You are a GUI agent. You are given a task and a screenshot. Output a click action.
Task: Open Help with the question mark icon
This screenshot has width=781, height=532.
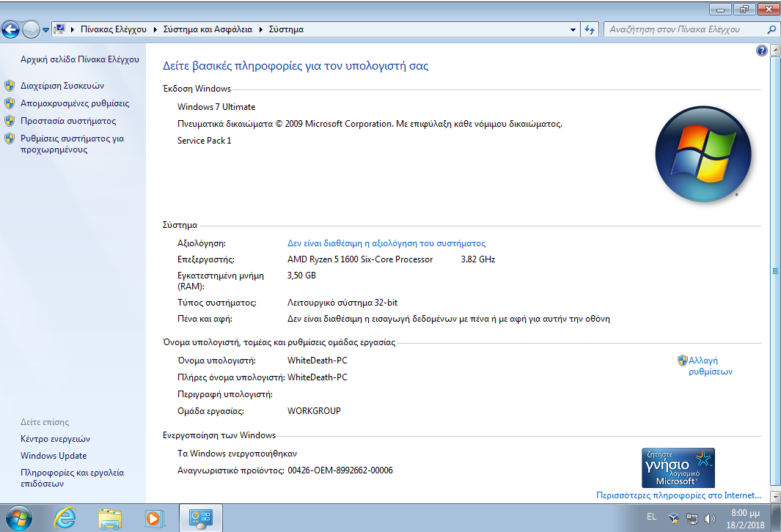(762, 51)
